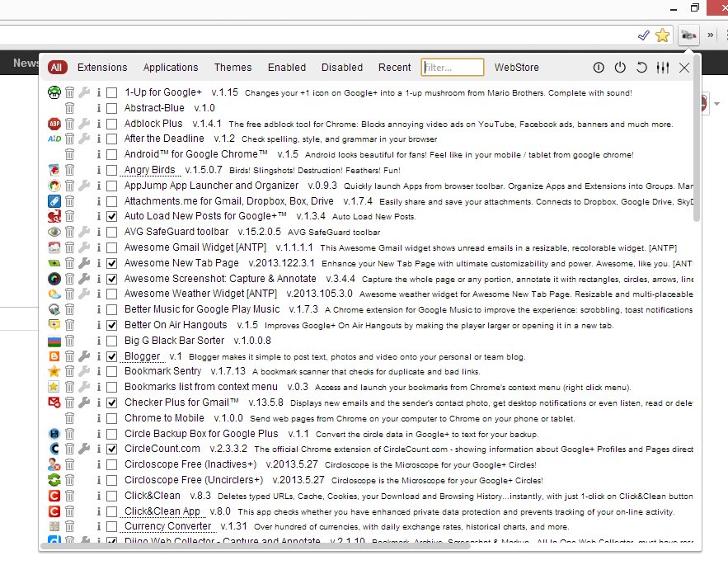Screen dimensions: 728x579
Task: Click the filter text input field
Action: pyautogui.click(x=453, y=68)
